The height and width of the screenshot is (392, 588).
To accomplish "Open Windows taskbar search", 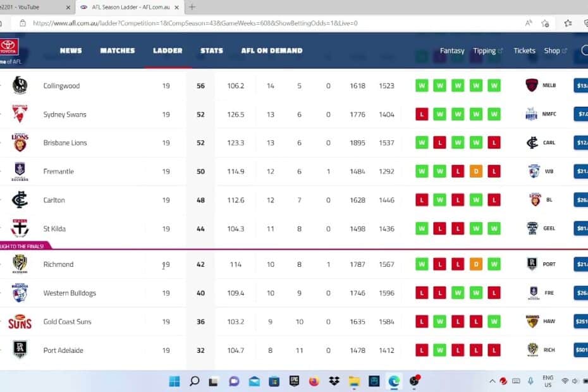I will click(194, 381).
